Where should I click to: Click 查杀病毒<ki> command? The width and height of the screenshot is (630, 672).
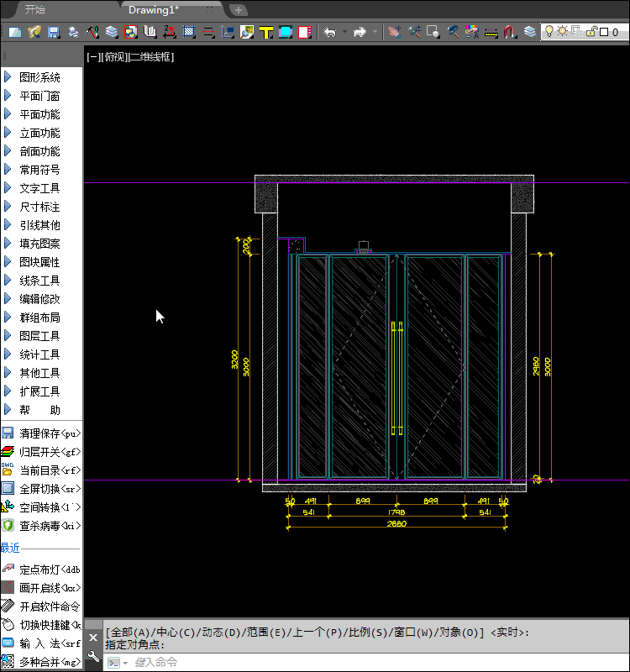41,526
